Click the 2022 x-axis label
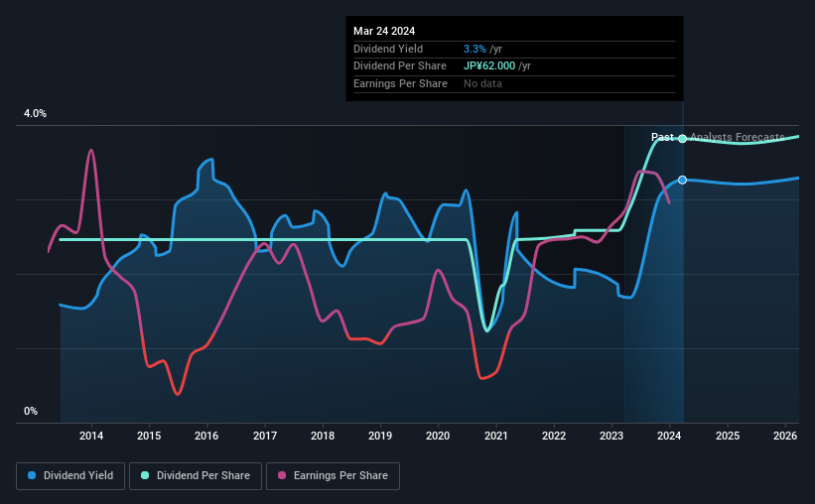This screenshot has height=504, width=815. [554, 436]
